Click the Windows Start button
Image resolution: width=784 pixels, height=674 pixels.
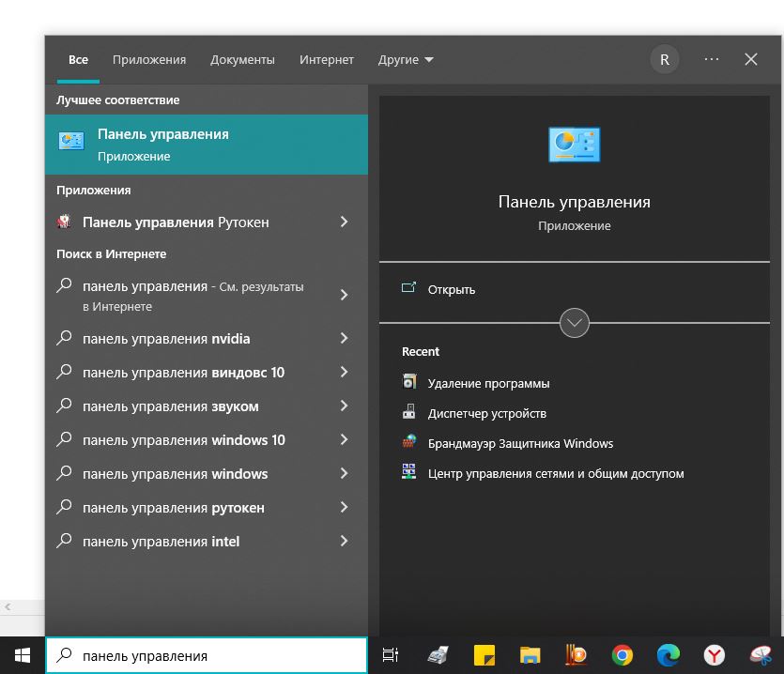(x=22, y=655)
